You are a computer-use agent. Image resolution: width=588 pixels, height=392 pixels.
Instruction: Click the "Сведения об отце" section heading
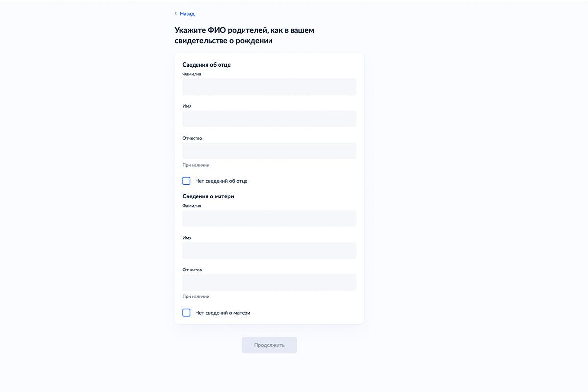click(206, 65)
